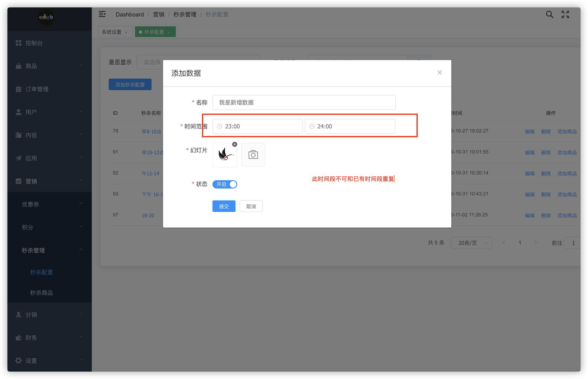
Task: Open the header search magnifier icon
Action: coord(549,15)
